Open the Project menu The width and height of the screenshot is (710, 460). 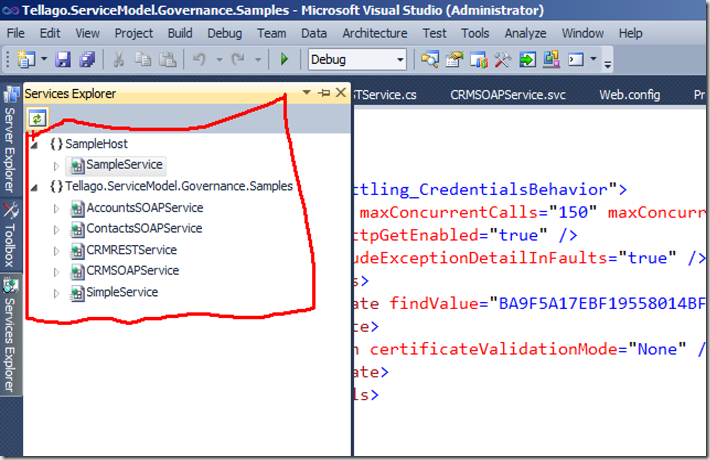click(134, 34)
